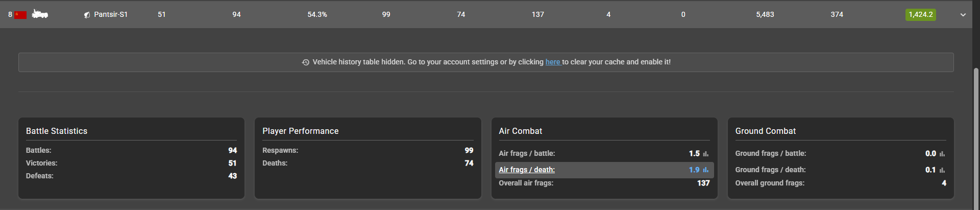This screenshot has height=210, width=980.
Task: Select the Pantsir-S1 vehicle name
Action: coord(111,14)
